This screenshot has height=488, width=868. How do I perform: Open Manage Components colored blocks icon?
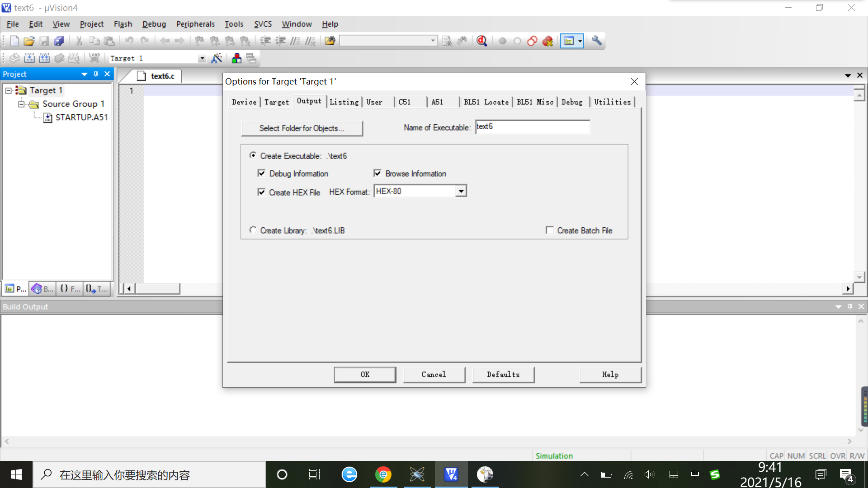[x=236, y=58]
